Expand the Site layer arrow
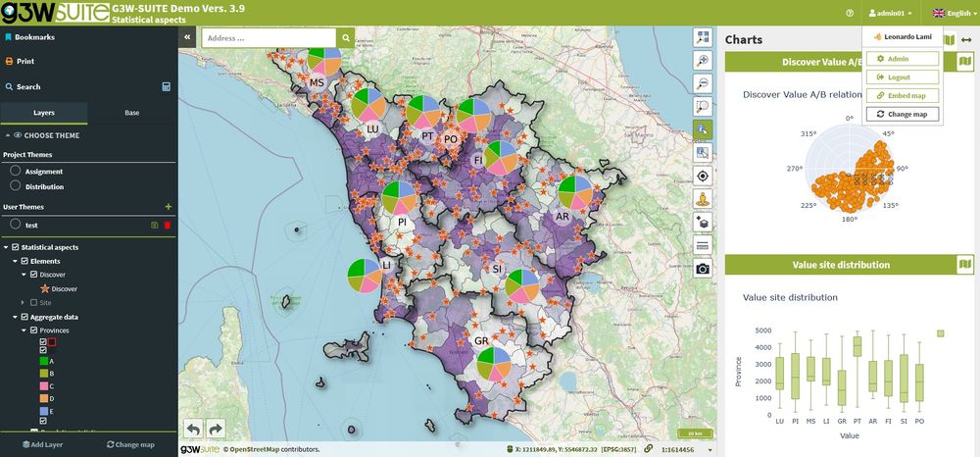The height and width of the screenshot is (457, 980). pos(24,303)
